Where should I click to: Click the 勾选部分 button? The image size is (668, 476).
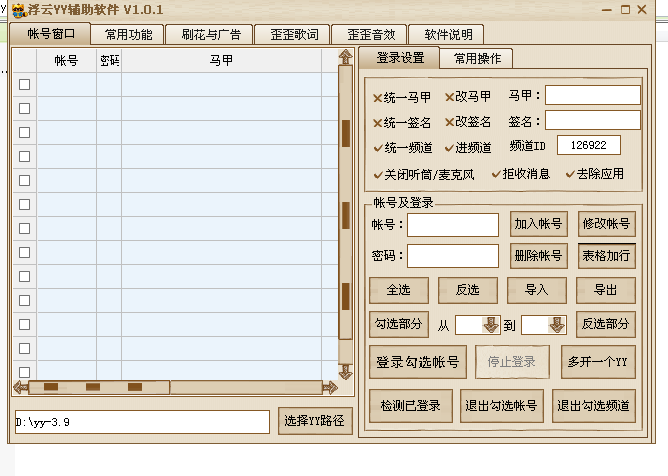(399, 324)
